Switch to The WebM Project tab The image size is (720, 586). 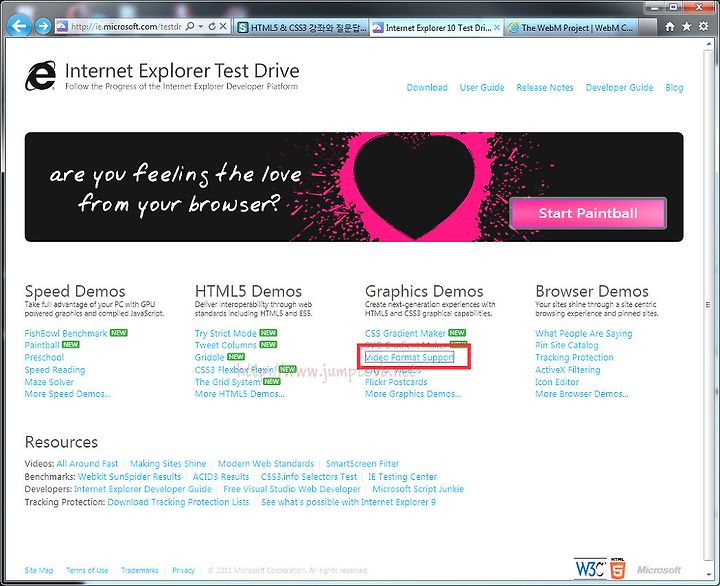(x=571, y=28)
